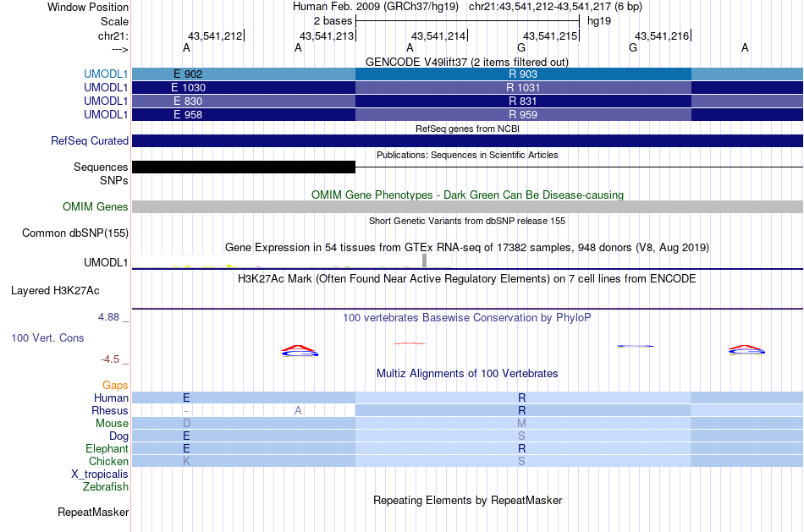Select the Elephant alignment row label
Screen dimensions: 804x532
pyautogui.click(x=107, y=448)
